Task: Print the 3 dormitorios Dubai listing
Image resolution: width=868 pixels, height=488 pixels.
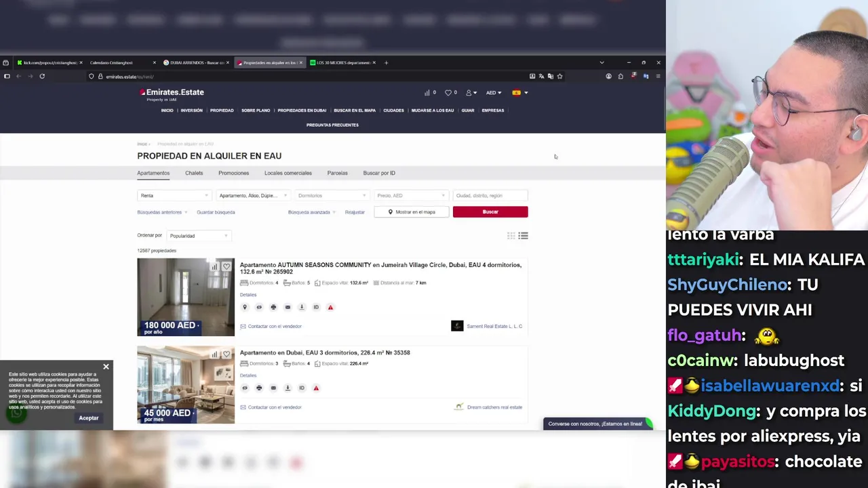Action: pos(259,388)
